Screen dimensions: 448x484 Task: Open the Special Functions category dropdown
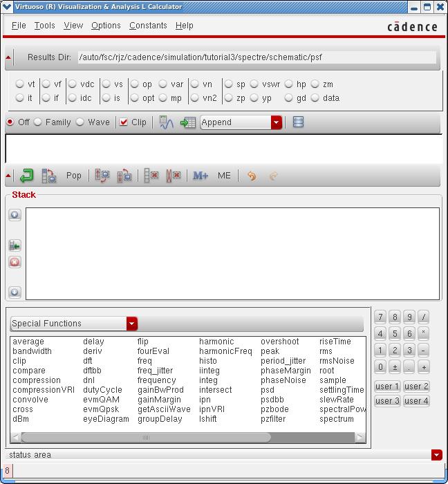[x=132, y=324]
